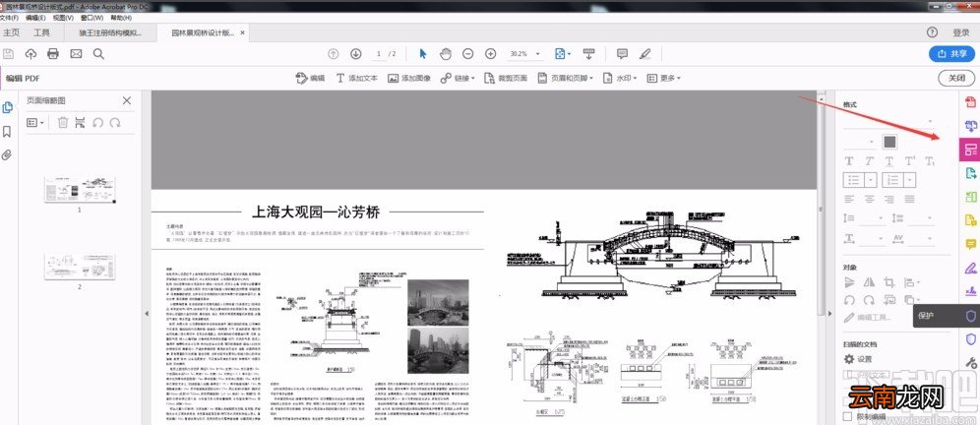Open page thumbnails sidebar icon
This screenshot has height=425, width=980.
point(7,107)
